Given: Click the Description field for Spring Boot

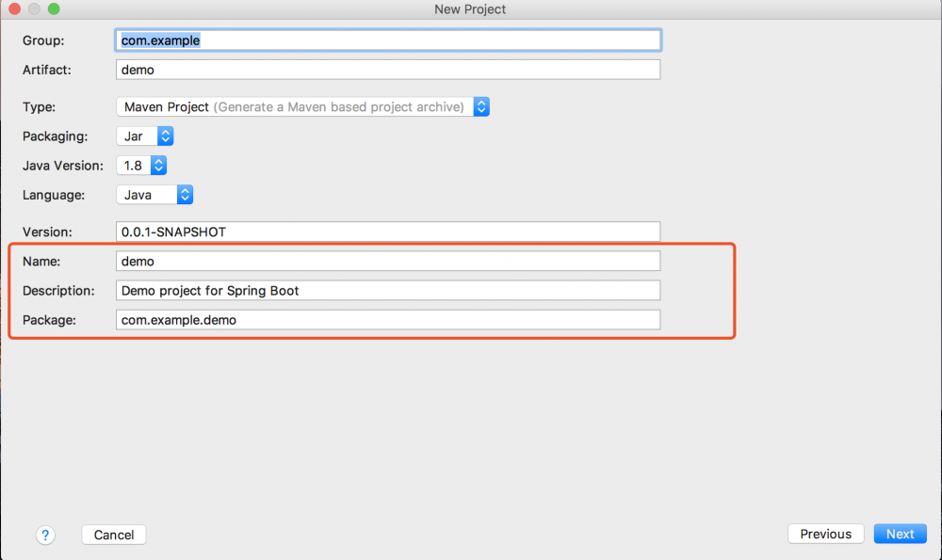Looking at the screenshot, I should tap(388, 290).
